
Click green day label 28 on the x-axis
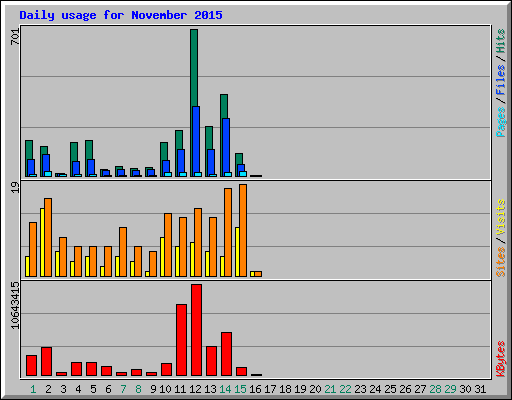click(435, 389)
